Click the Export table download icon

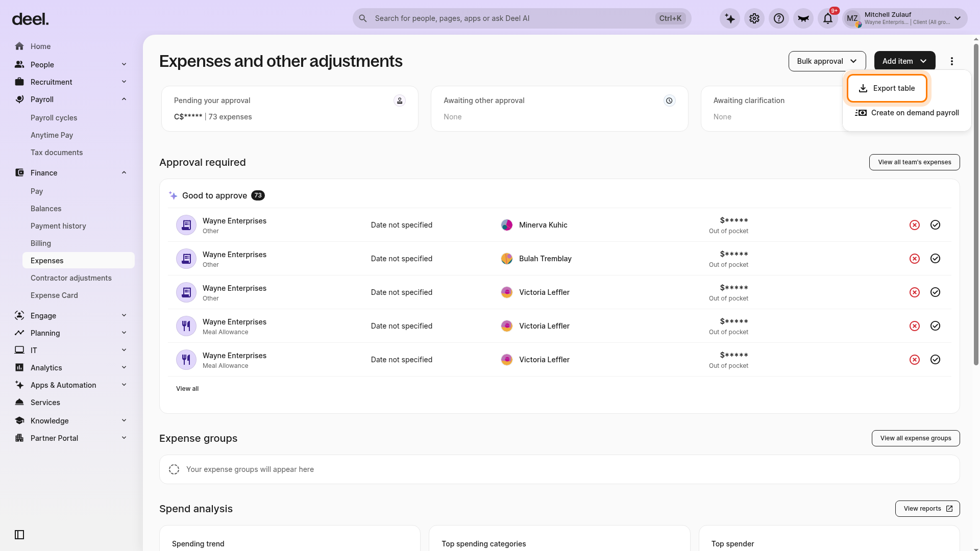(x=863, y=88)
